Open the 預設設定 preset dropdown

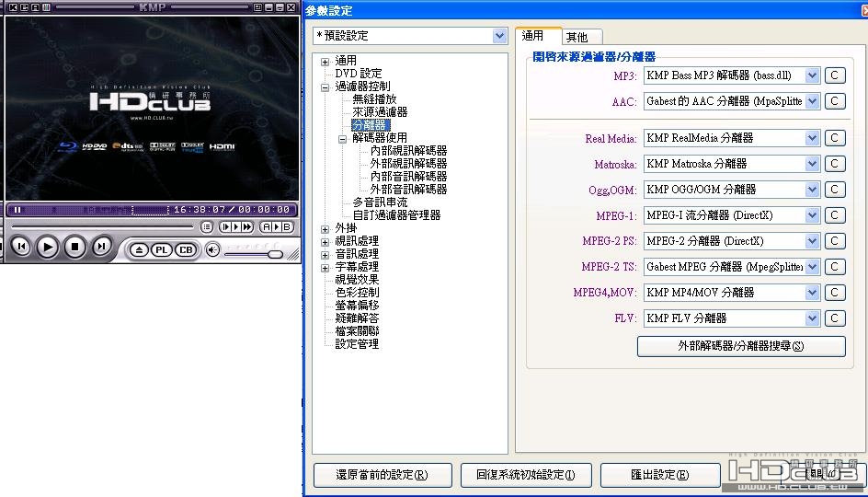tap(499, 36)
